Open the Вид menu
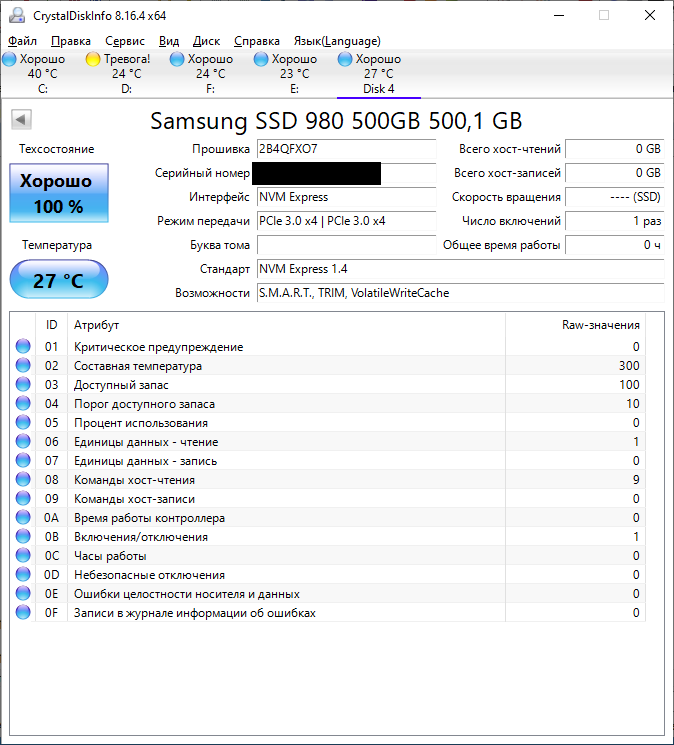 tap(169, 41)
